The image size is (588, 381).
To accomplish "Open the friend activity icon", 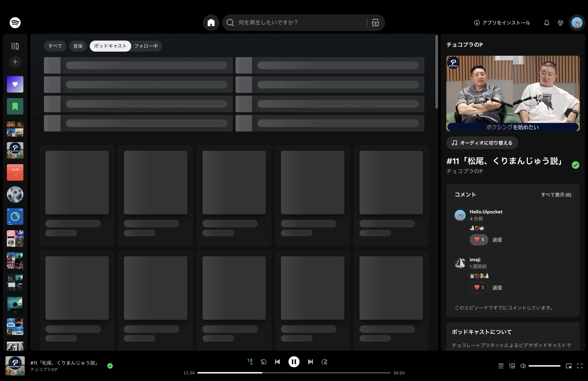I will point(560,23).
